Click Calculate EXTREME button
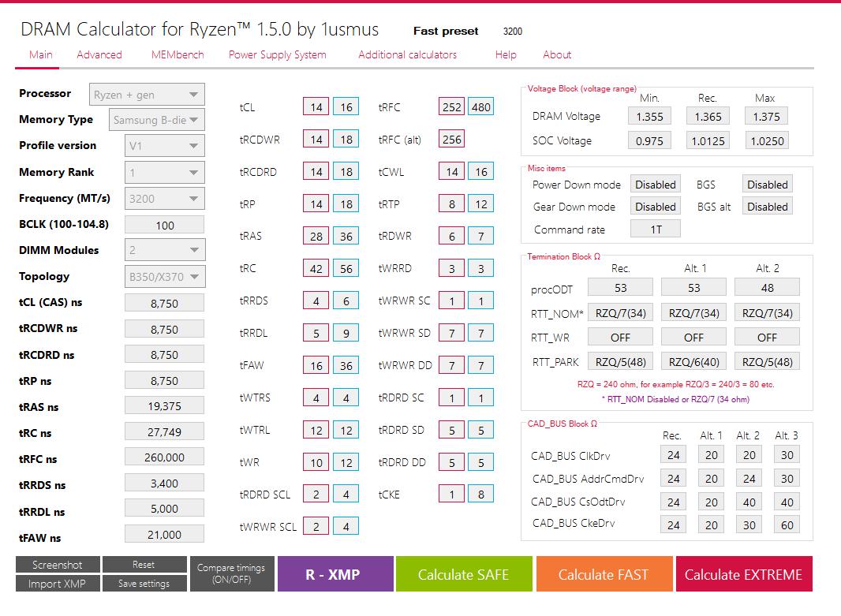The height and width of the screenshot is (616, 841). (744, 574)
